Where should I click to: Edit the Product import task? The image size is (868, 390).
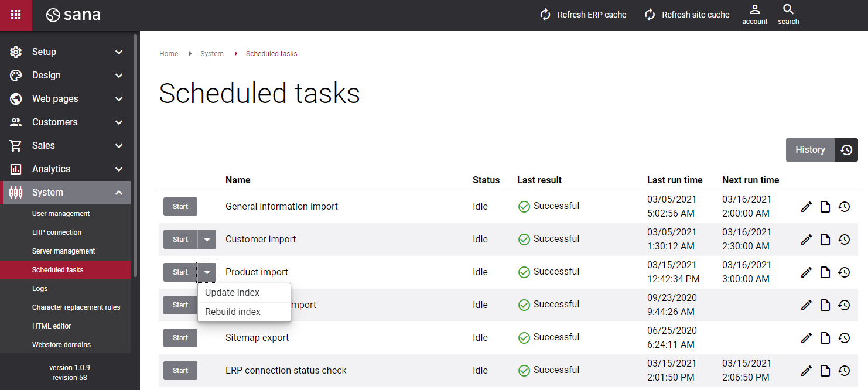pos(807,272)
